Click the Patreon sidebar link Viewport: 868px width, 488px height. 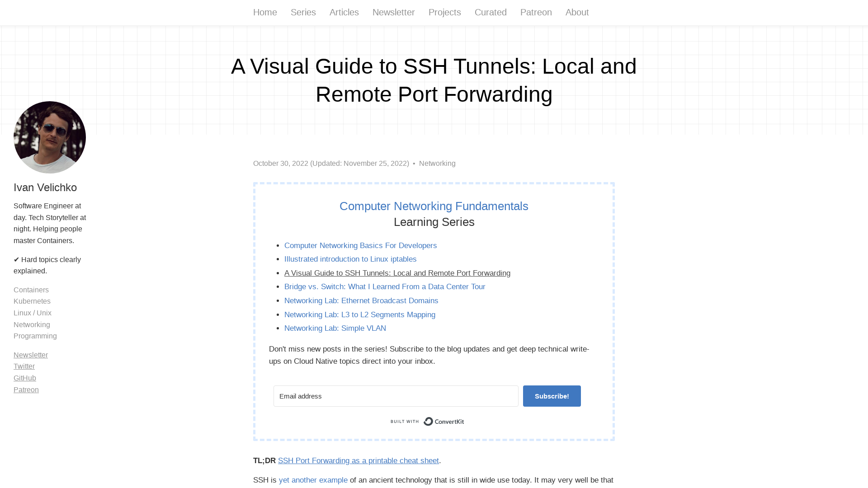26,389
